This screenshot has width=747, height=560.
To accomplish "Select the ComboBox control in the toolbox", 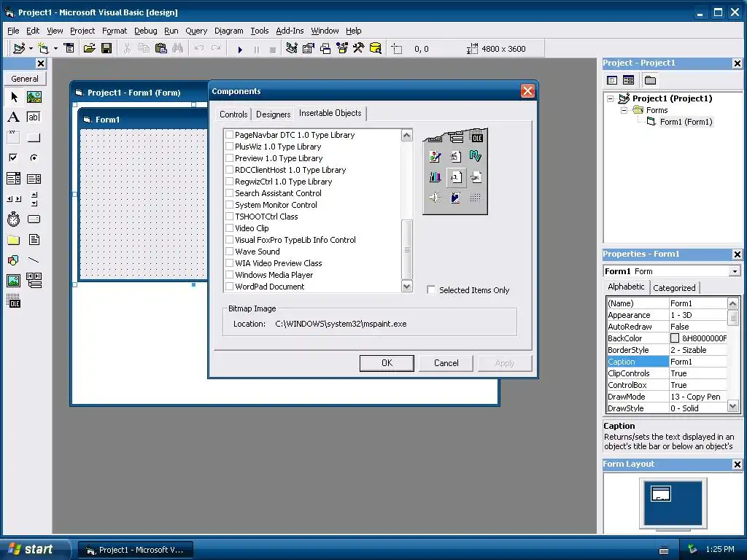I will [x=14, y=179].
